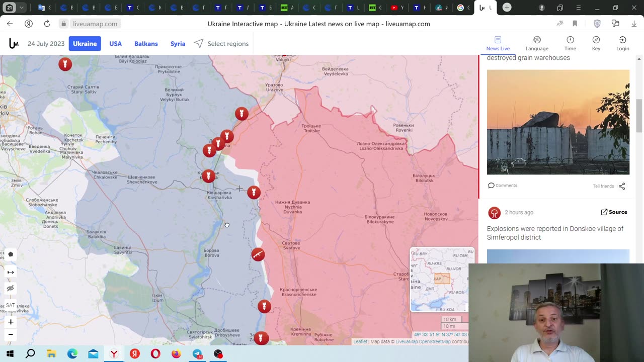Open the Language selector
This screenshot has width=644, height=362.
pos(537,44)
